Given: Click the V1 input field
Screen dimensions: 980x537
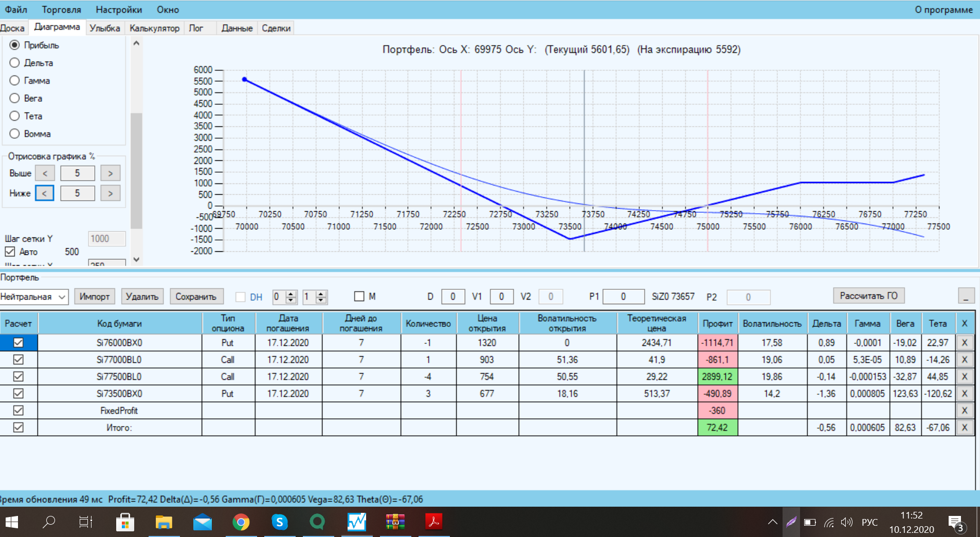Looking at the screenshot, I should tap(501, 297).
